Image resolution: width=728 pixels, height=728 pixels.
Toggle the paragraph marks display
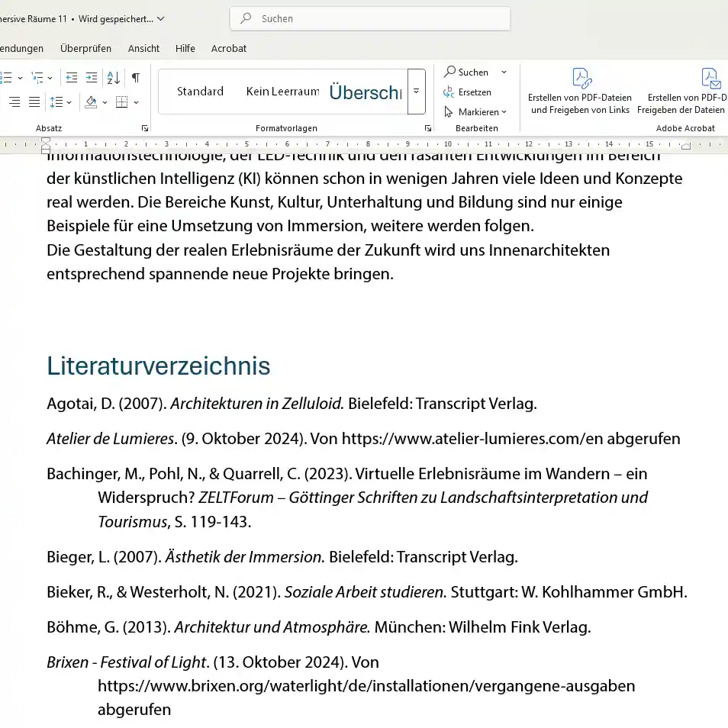(136, 78)
